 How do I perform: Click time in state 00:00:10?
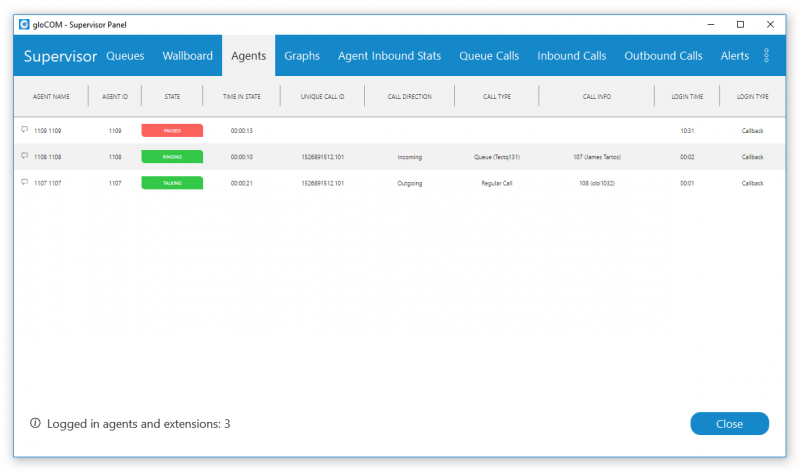tap(241, 157)
